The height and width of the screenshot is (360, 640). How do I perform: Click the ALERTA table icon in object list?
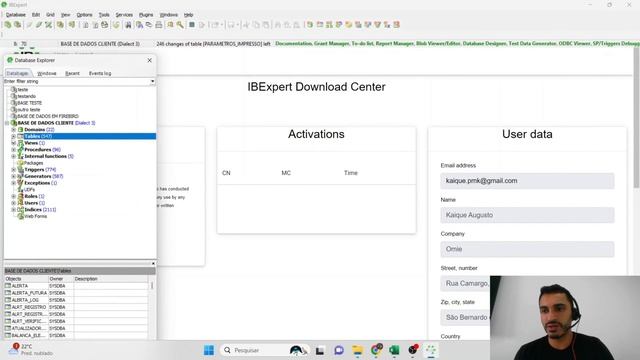click(8, 286)
